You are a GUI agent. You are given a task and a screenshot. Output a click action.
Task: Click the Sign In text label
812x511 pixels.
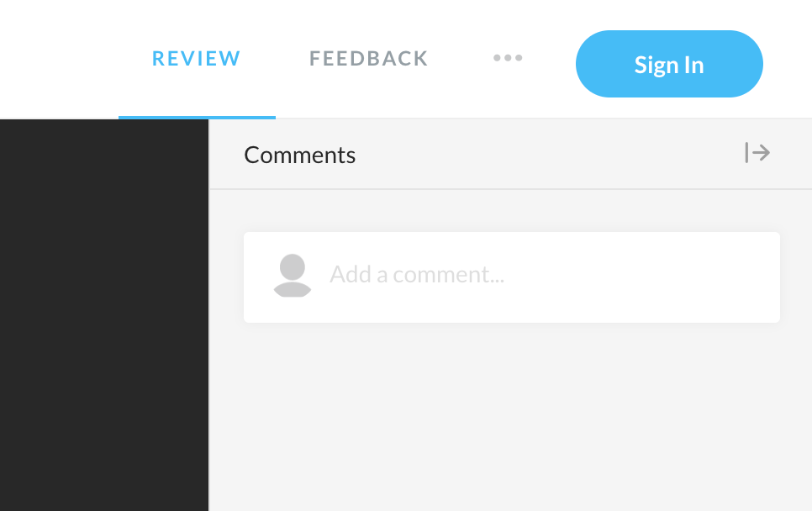[669, 66]
